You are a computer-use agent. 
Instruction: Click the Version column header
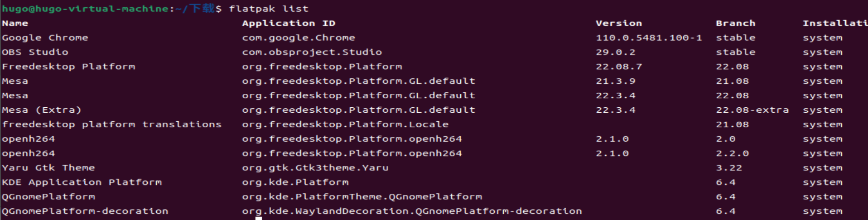click(x=619, y=23)
